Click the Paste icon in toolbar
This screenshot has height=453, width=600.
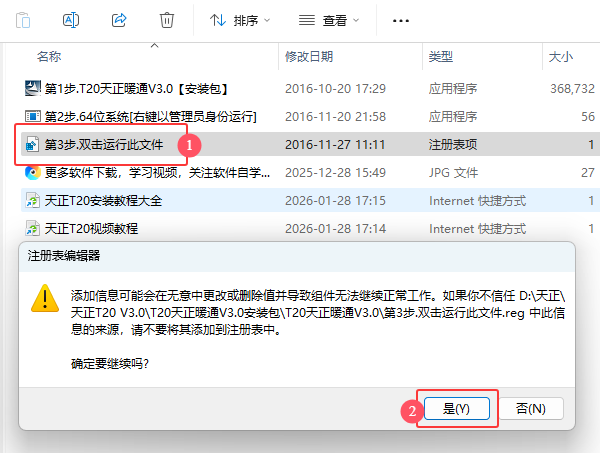coord(23,20)
